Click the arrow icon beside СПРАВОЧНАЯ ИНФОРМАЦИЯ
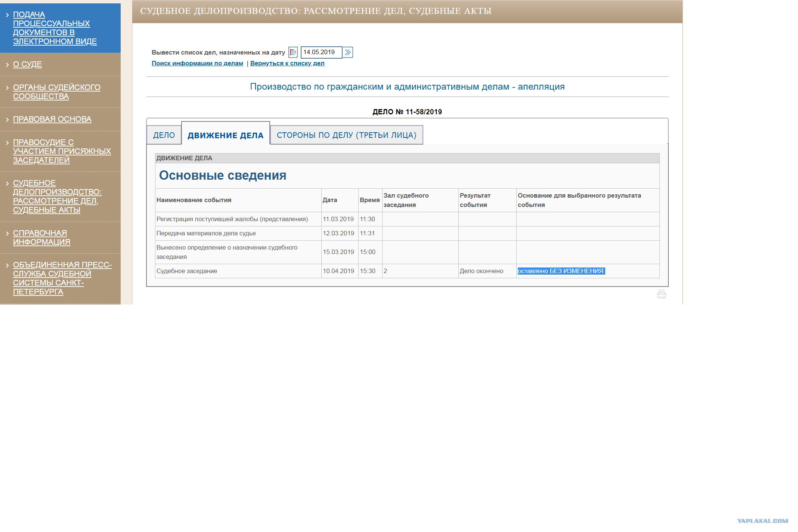798x532 pixels. (7, 232)
